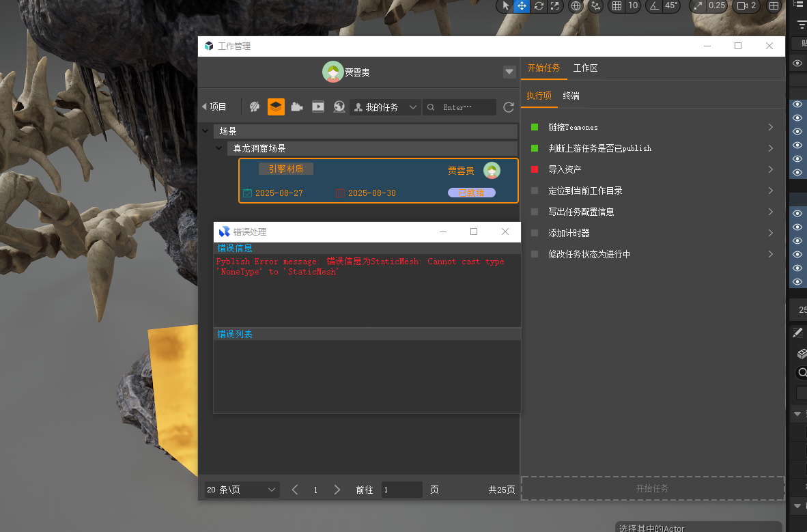Click the video playback icon in task toolbar
Viewport: 807px width, 532px height.
point(318,107)
